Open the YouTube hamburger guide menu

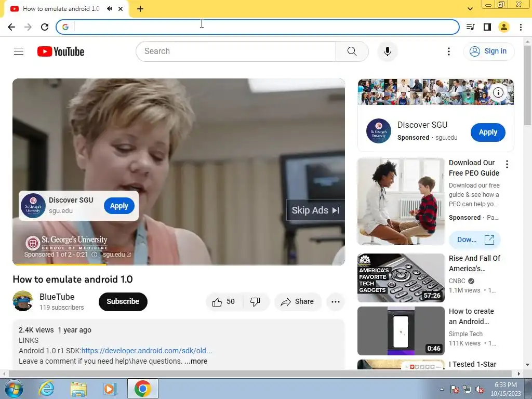pyautogui.click(x=19, y=51)
